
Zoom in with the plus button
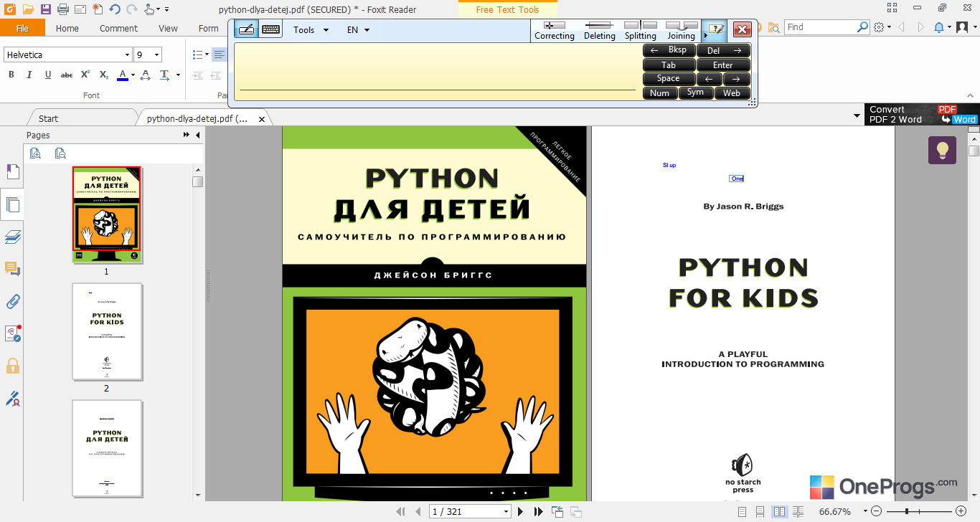[961, 511]
